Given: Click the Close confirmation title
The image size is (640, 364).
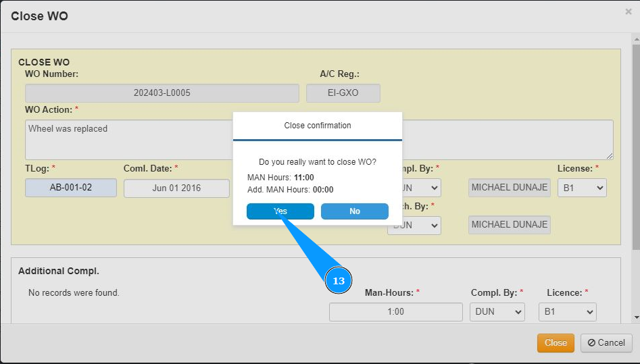Looking at the screenshot, I should click(x=318, y=126).
